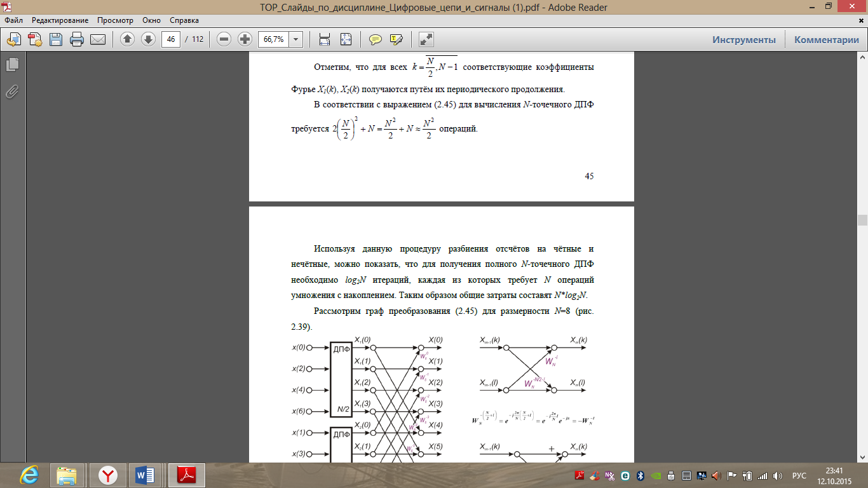
Task: Click the battery power tray icon
Action: 747,475
